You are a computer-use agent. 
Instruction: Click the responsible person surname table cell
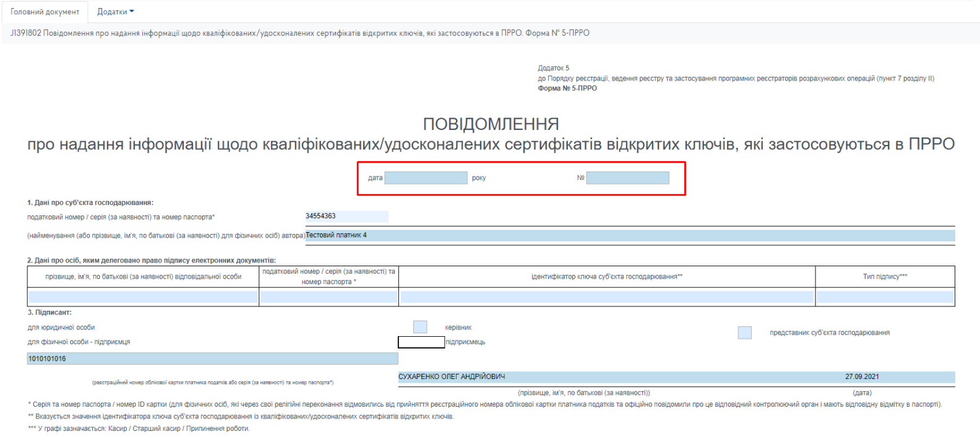click(143, 297)
